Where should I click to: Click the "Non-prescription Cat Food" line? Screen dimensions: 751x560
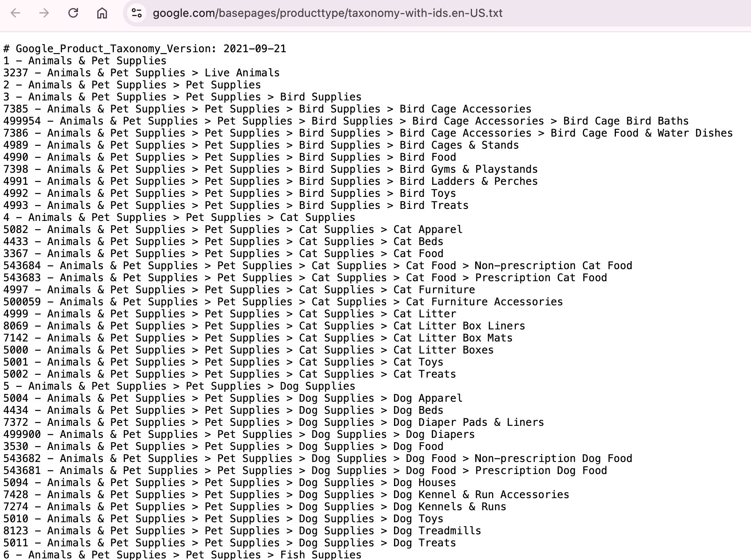point(318,266)
